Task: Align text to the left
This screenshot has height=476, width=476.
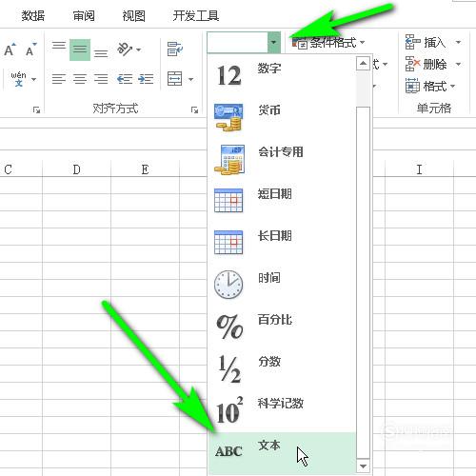Action: [x=59, y=79]
